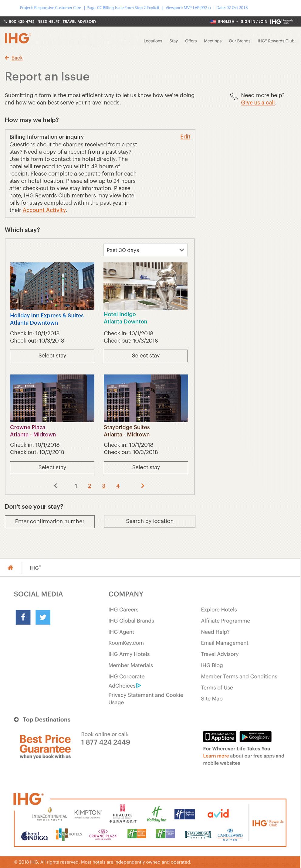301x868 pixels.
Task: Go to next page of stays arrow
Action: pos(142,486)
